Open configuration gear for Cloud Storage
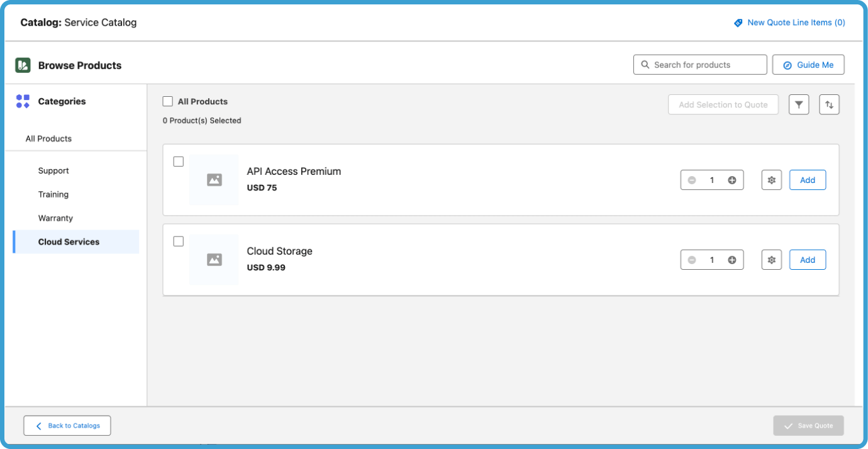Viewport: 868px width, 449px height. click(x=771, y=259)
